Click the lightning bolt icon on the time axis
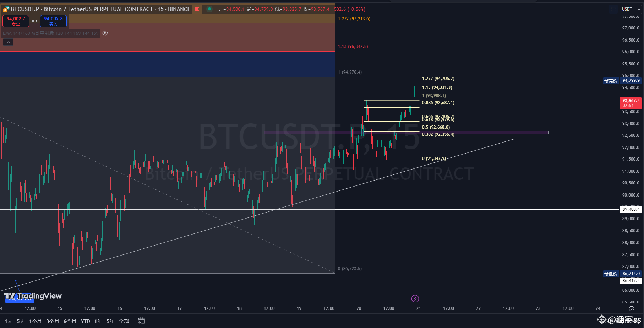Screen dimensions: 644x328 point(415,299)
